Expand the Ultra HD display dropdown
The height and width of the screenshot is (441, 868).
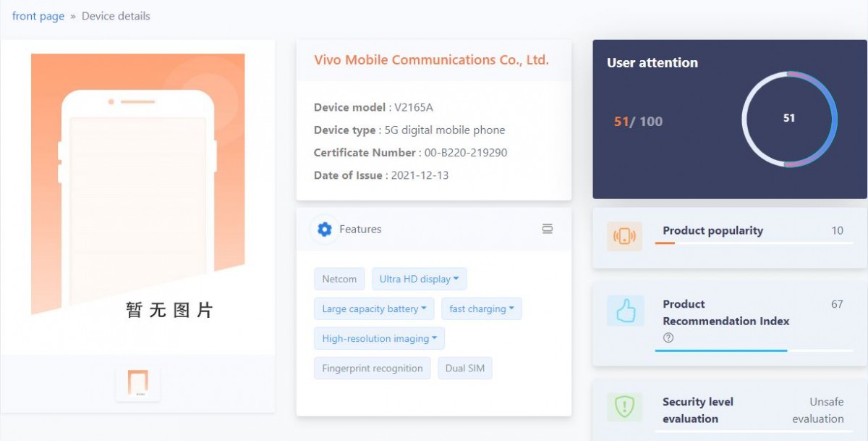(x=419, y=280)
